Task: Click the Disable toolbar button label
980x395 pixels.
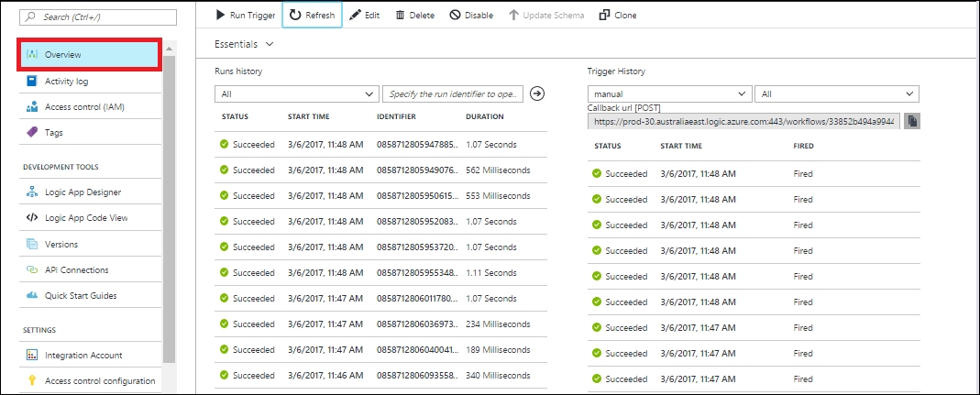Action: pos(479,16)
